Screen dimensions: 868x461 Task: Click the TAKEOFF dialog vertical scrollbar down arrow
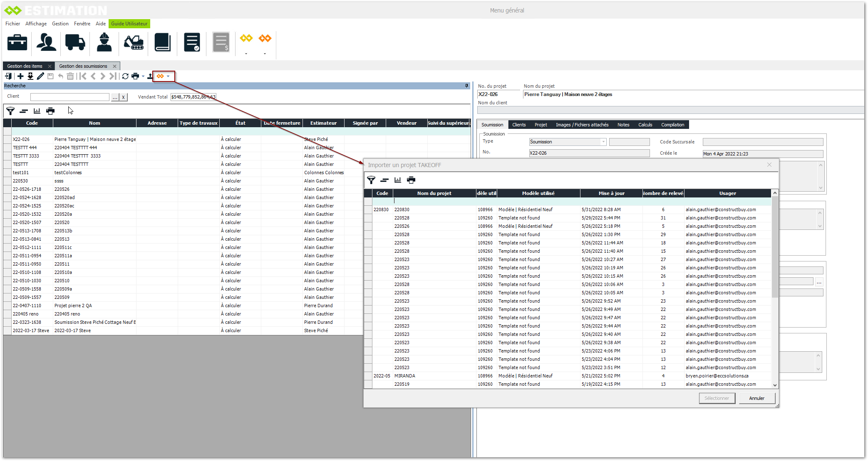point(775,385)
